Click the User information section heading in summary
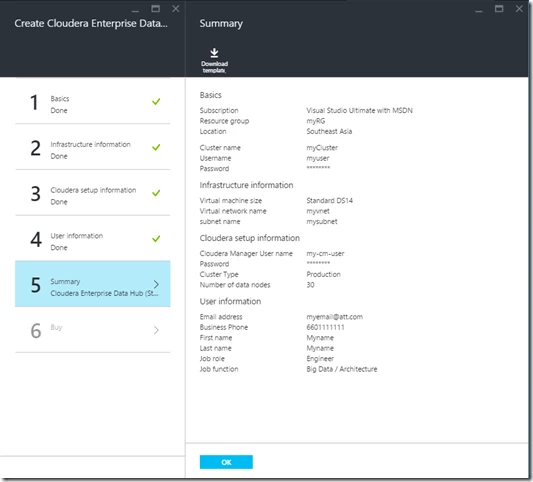Image resolution: width=533 pixels, height=482 pixels. pos(230,301)
